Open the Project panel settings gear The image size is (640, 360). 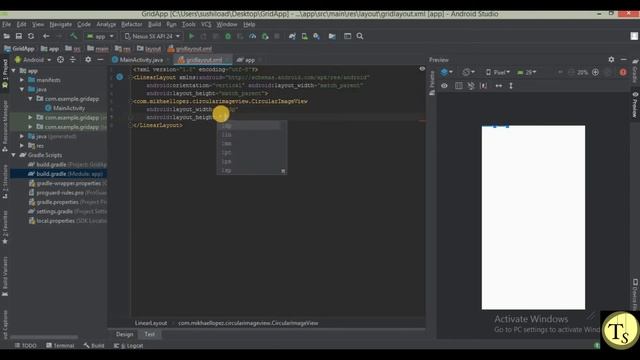click(x=88, y=60)
